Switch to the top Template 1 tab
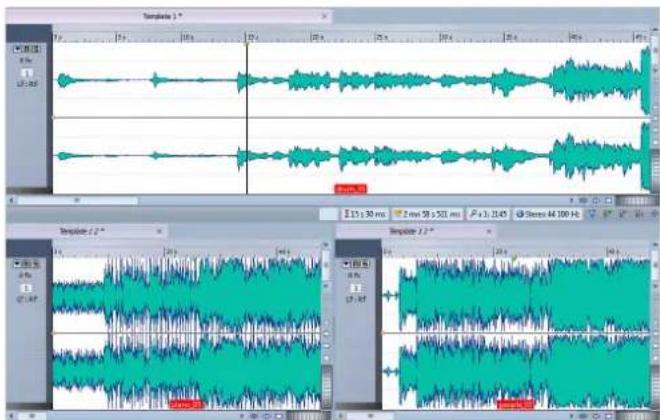660x420 pixels. 169,16
